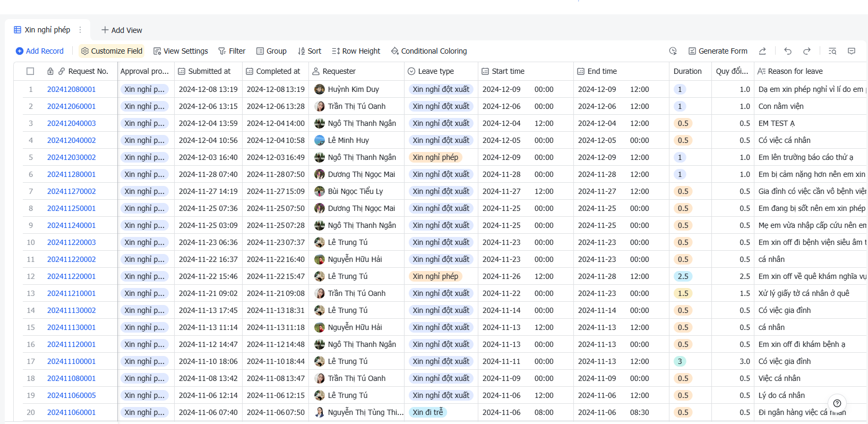Click the redo arrow icon
This screenshot has height=424, width=868.
tap(807, 51)
